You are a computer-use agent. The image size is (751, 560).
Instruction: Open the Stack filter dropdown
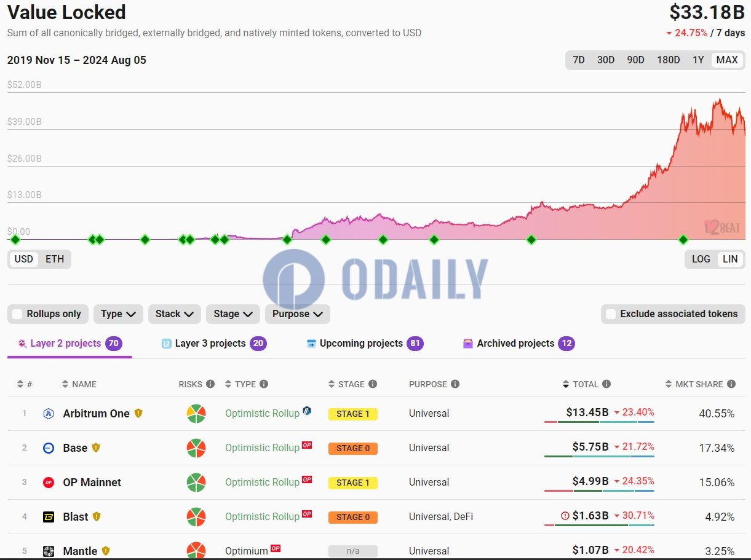tap(175, 314)
